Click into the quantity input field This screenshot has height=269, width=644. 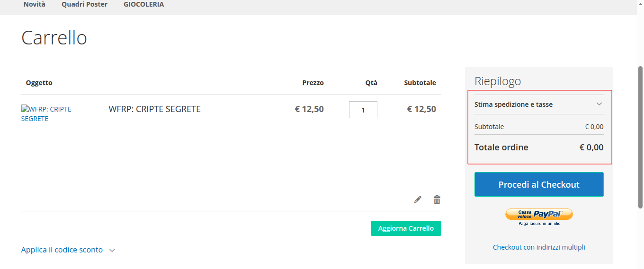[x=363, y=110]
